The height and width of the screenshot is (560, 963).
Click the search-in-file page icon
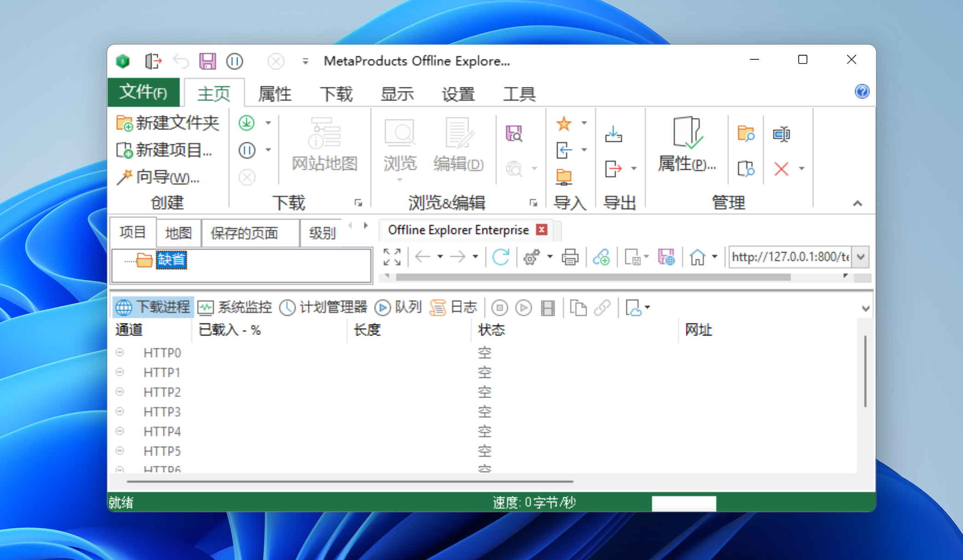tap(746, 168)
